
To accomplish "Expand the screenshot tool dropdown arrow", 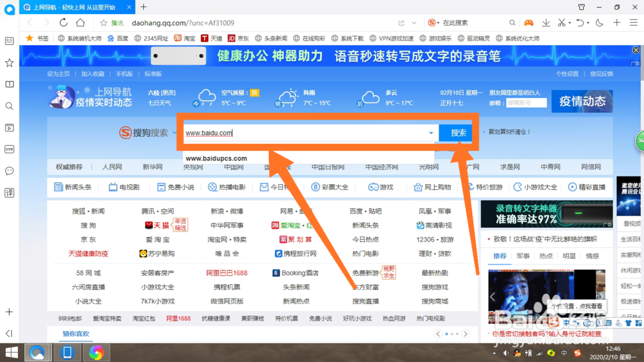I will point(570,23).
